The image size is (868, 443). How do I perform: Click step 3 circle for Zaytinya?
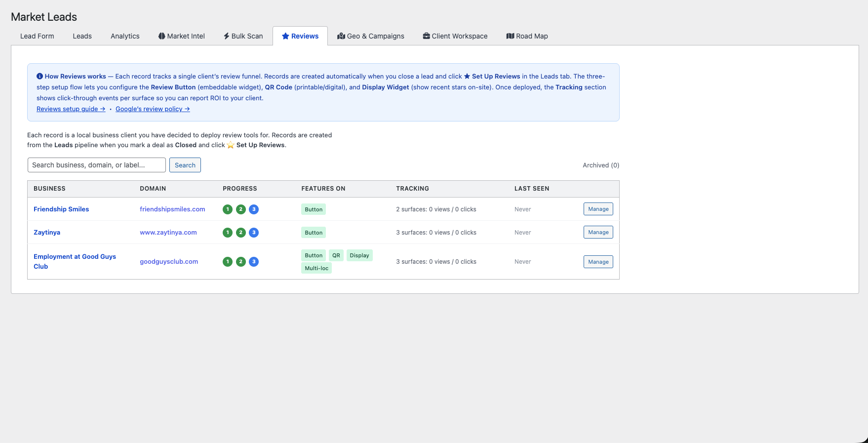[254, 233]
